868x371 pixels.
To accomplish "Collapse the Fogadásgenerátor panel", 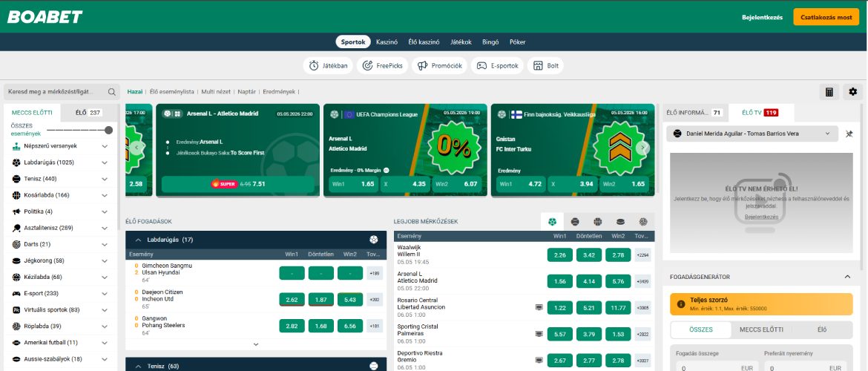I will pyautogui.click(x=847, y=277).
